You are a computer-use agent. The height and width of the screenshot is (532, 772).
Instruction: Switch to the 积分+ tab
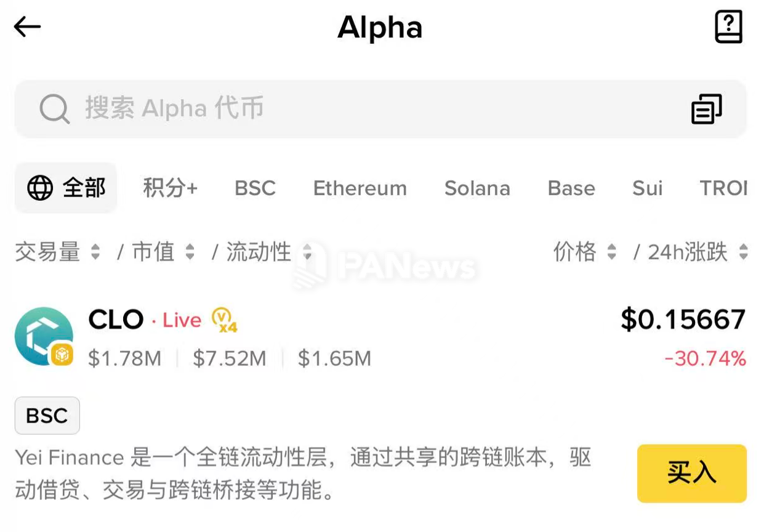pyautogui.click(x=170, y=188)
